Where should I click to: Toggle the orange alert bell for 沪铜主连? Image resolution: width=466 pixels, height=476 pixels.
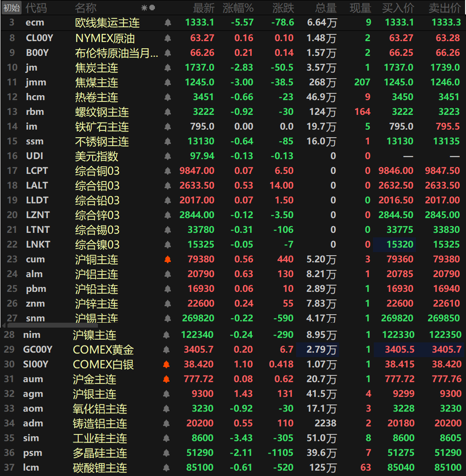pyautogui.click(x=168, y=259)
